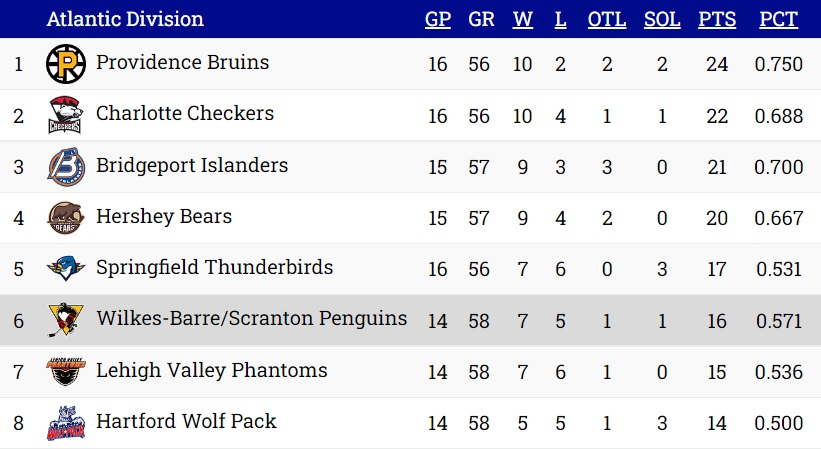Click the Providence Bruins logo
This screenshot has width=821, height=449.
point(65,64)
